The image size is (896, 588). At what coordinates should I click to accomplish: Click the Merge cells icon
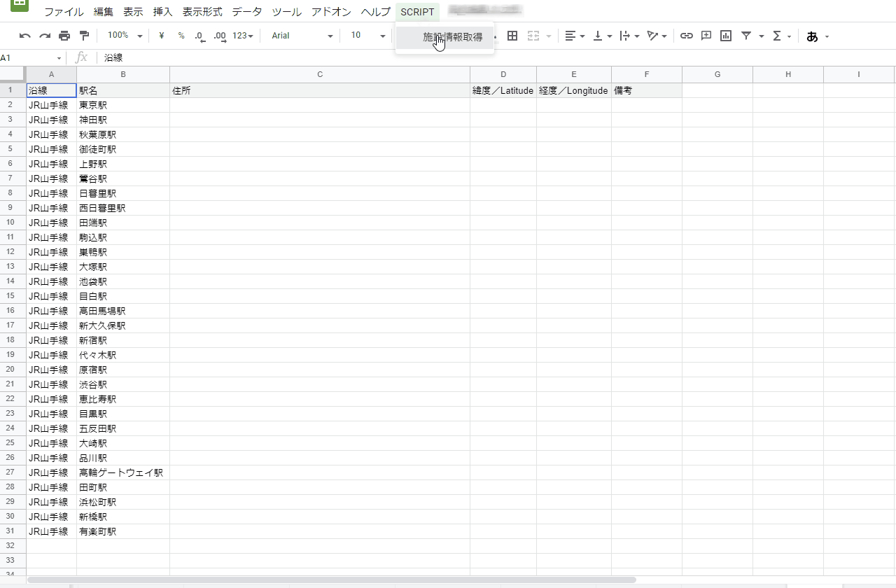[533, 36]
